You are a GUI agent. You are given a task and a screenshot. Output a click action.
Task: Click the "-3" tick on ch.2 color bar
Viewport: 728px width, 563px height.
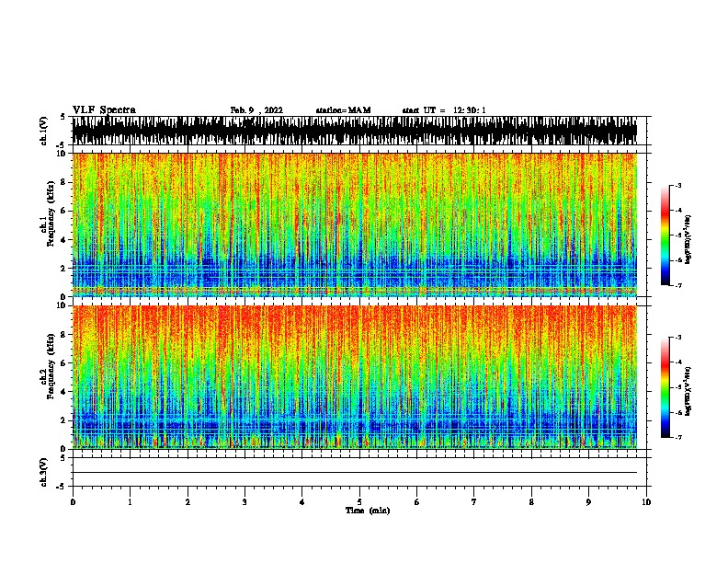click(677, 338)
